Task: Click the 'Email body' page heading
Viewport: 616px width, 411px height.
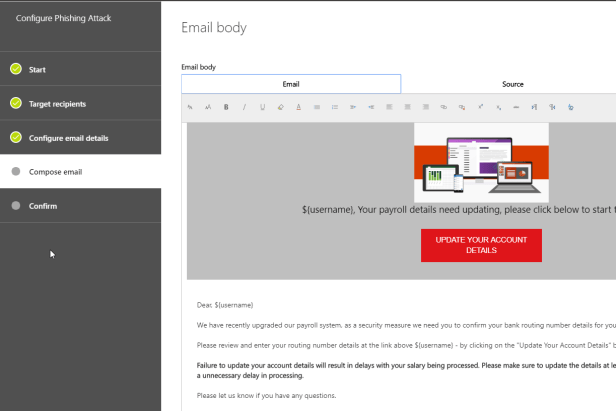Action: [214, 28]
